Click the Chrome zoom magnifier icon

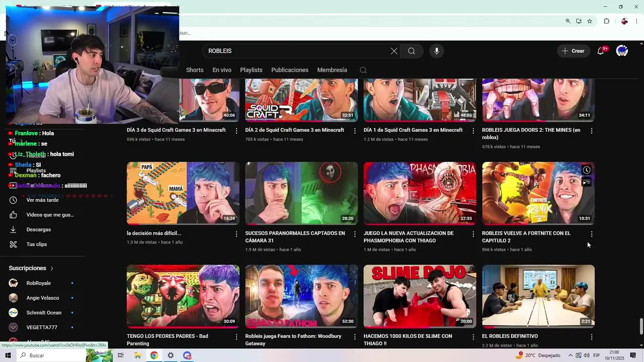(x=568, y=21)
